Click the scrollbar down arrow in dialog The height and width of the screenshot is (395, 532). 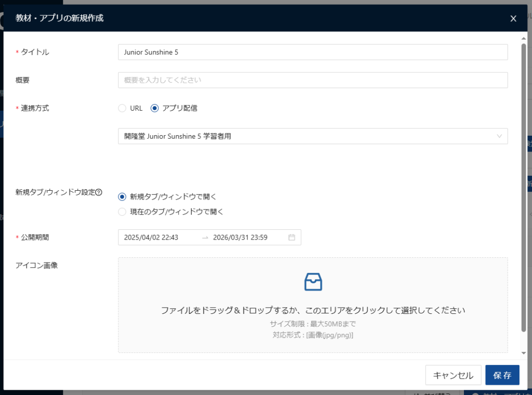(x=524, y=353)
